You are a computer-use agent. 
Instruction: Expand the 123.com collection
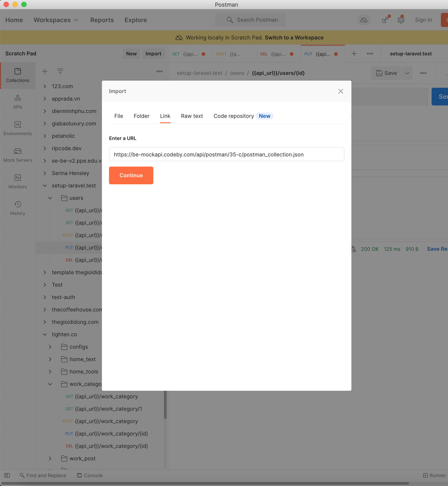45,86
